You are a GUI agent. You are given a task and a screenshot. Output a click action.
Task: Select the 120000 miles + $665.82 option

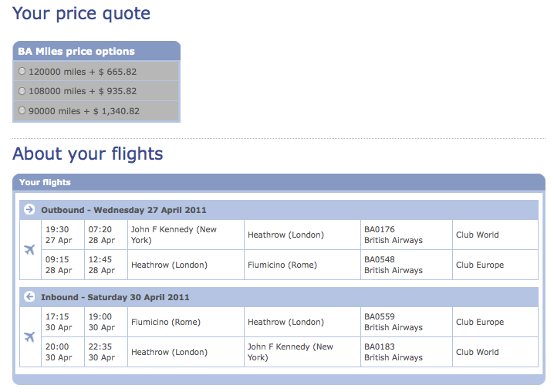coord(22,71)
